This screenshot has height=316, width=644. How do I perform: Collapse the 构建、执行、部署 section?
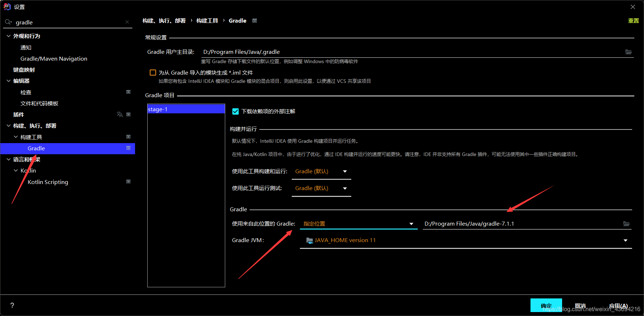[9, 126]
